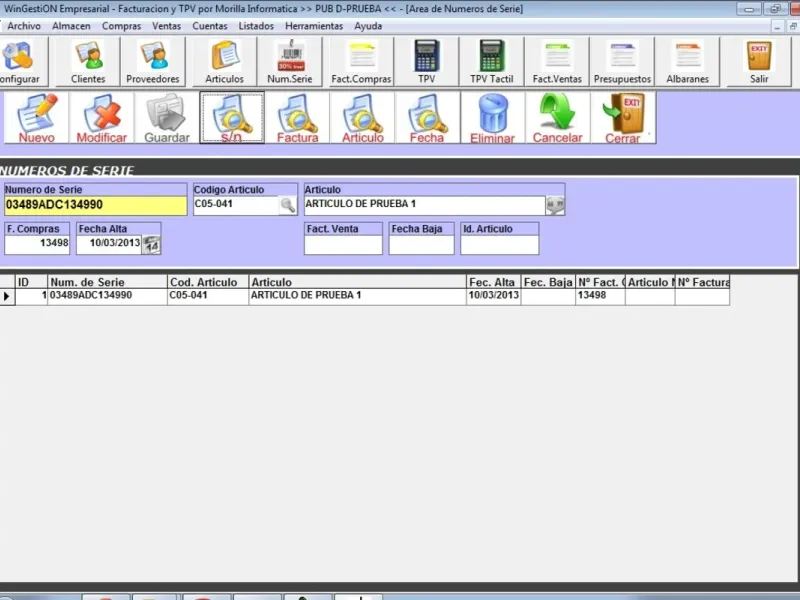
Task: Open the Ventas menu
Action: point(166,26)
